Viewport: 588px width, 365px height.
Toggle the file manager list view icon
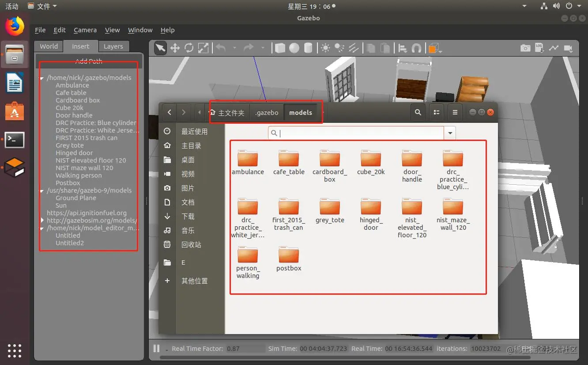coord(437,113)
